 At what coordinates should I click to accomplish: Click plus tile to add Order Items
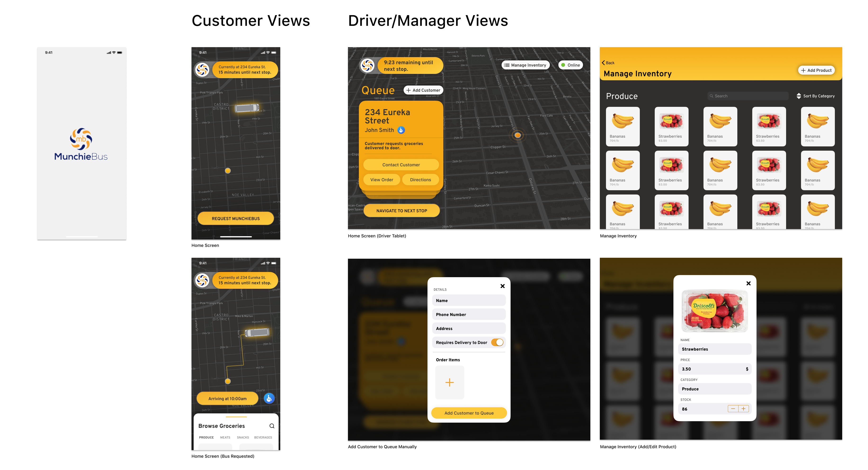coord(450,382)
